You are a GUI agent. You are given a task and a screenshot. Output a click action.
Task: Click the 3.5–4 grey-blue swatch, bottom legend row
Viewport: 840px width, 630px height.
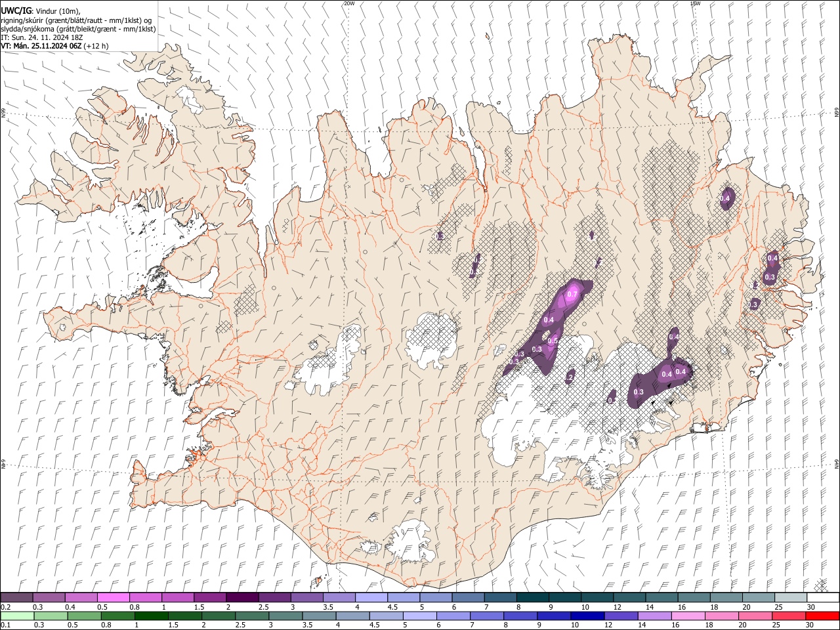point(319,616)
